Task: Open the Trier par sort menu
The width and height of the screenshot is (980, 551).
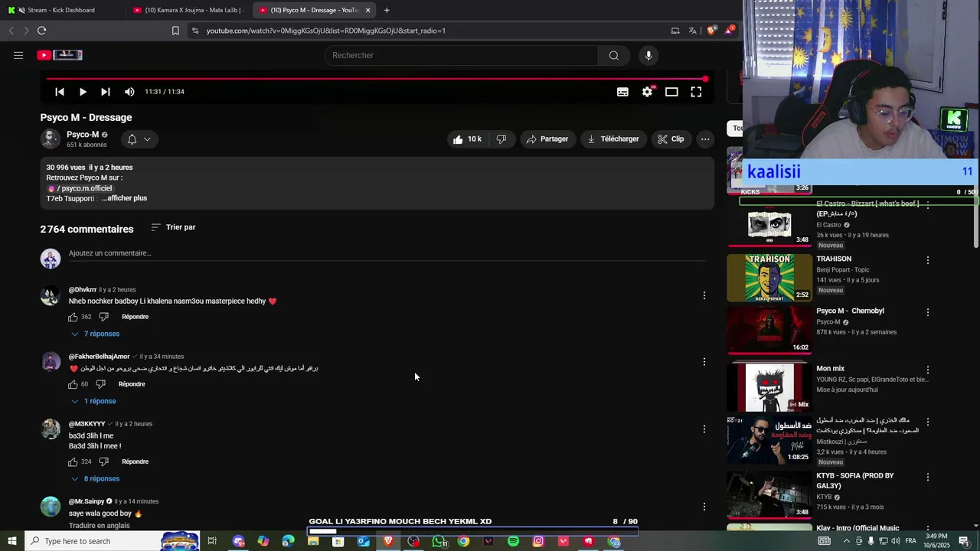Action: click(x=173, y=227)
